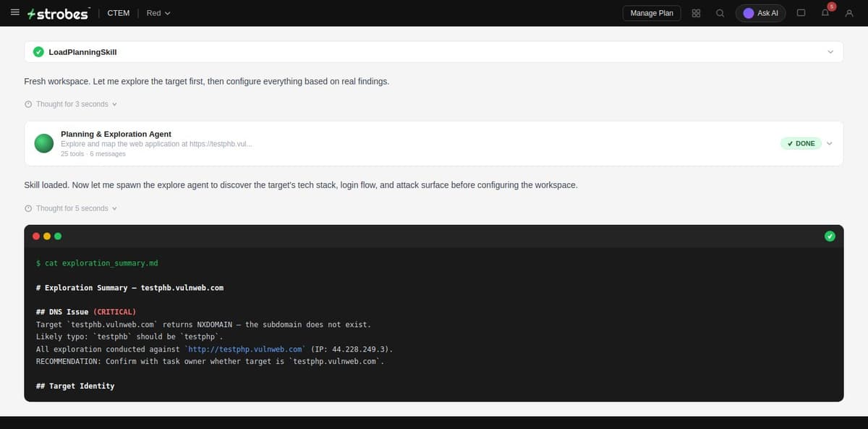Click the DONE status badge
Screen dimensions: 868x429
[801, 143]
